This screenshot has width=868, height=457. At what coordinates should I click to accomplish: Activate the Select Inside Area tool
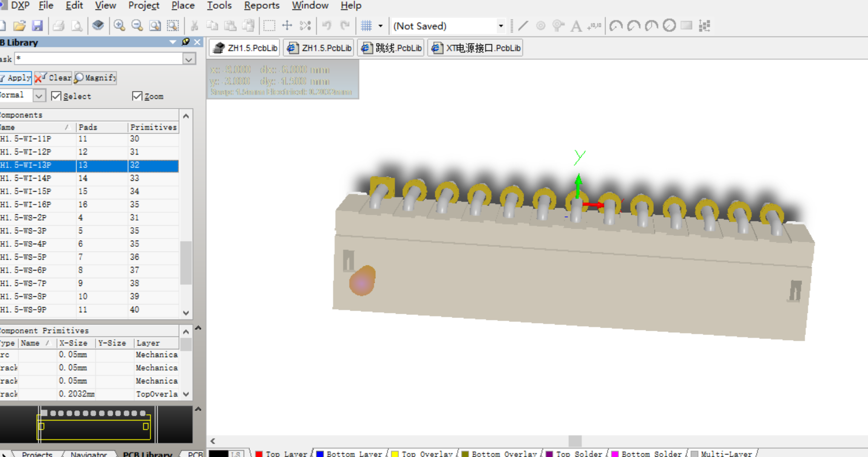pyautogui.click(x=269, y=26)
